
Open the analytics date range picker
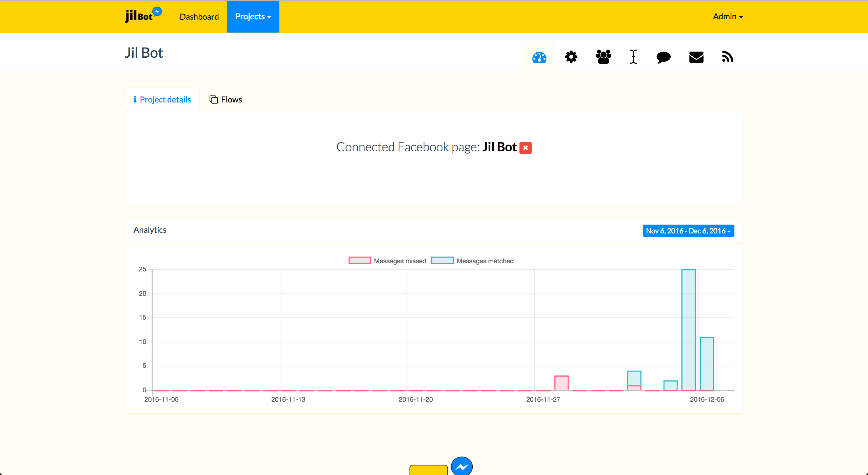[688, 231]
